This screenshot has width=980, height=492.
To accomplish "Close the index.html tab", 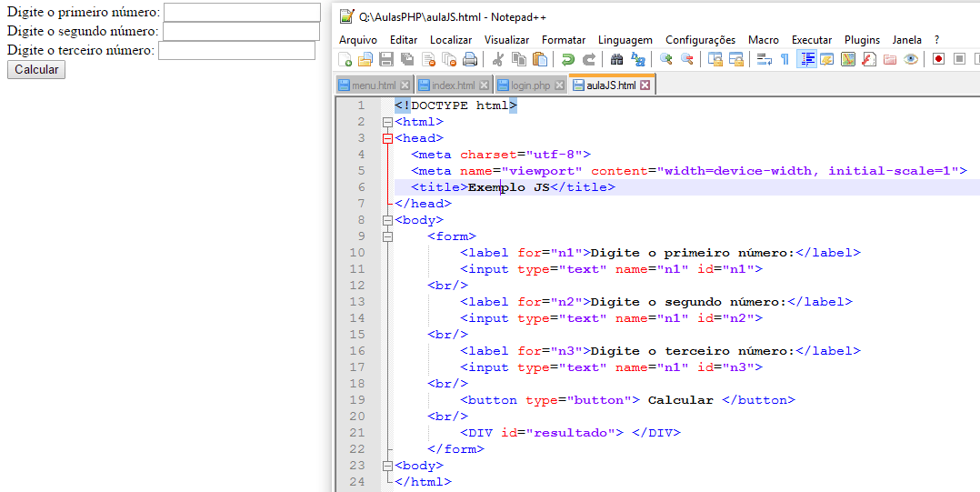I will [x=484, y=85].
